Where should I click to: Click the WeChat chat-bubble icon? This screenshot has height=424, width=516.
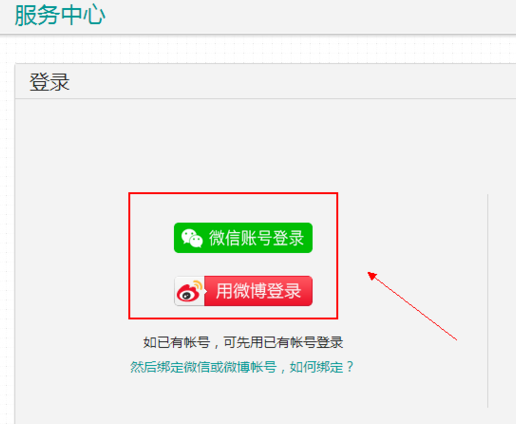[x=192, y=238]
